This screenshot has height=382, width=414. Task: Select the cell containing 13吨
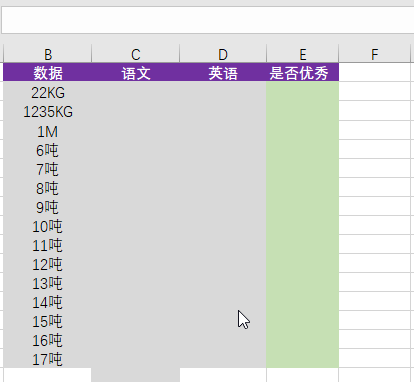point(47,282)
